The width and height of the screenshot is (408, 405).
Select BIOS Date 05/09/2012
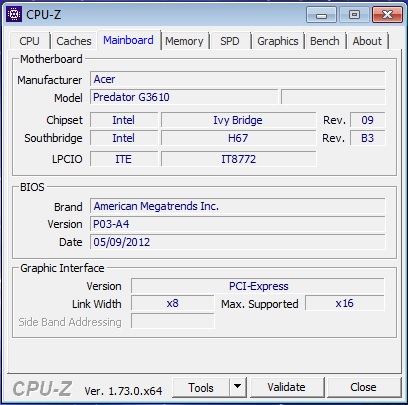tap(237, 242)
